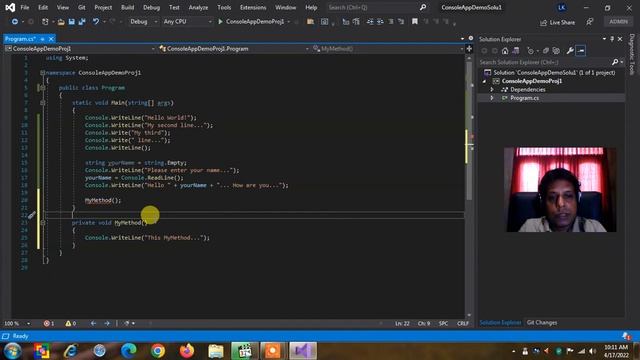Screen dimensions: 640x360
Task: Toggle Preview Selected Items button in Solution Explorer
Action: coord(581,51)
